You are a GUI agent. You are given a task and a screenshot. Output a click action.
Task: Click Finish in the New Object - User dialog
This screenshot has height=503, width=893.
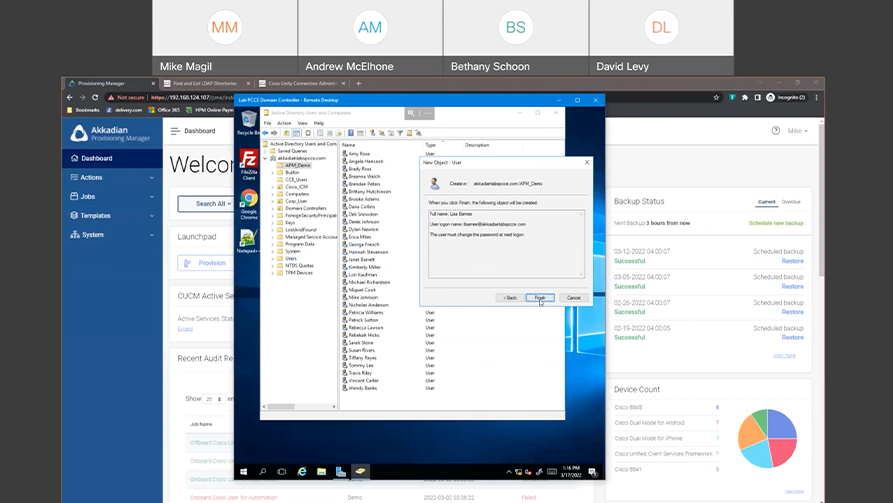coord(540,298)
